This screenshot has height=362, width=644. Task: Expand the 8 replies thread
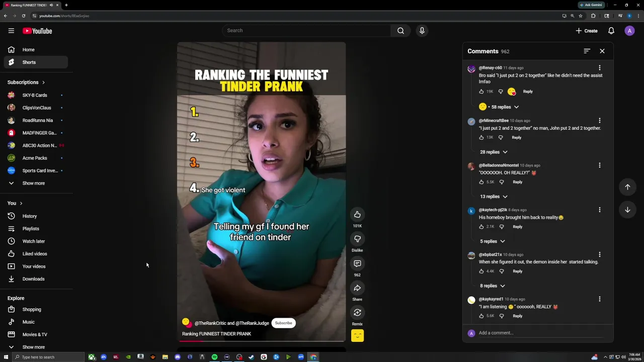point(492,286)
